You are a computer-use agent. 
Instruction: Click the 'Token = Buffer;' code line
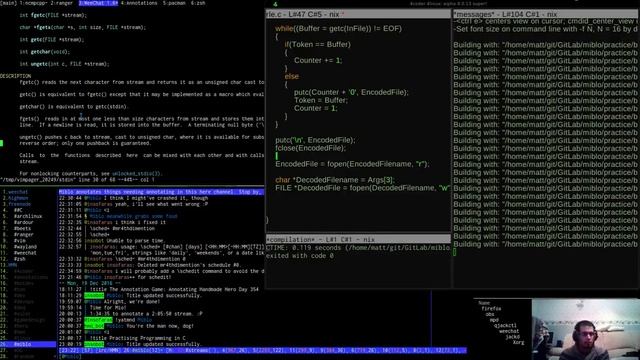click(320, 100)
